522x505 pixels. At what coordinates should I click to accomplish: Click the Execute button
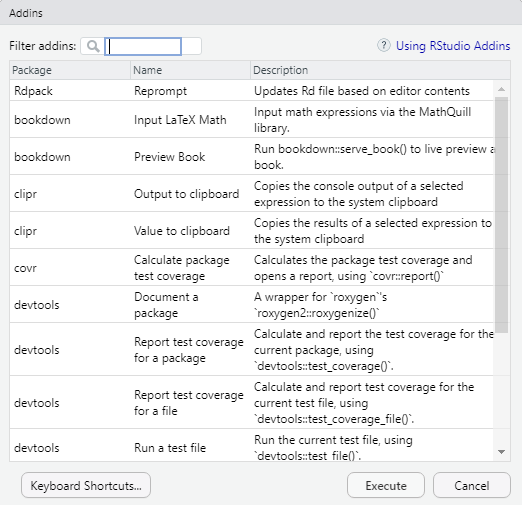(x=386, y=485)
